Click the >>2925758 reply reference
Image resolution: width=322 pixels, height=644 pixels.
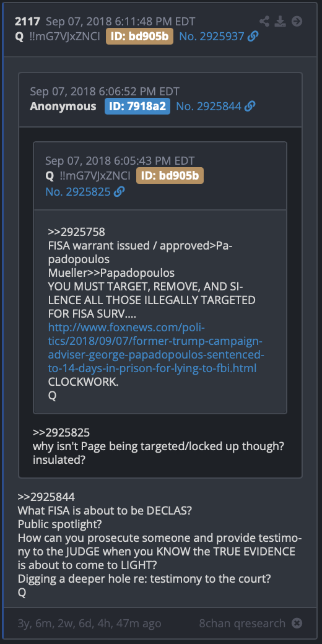point(76,232)
